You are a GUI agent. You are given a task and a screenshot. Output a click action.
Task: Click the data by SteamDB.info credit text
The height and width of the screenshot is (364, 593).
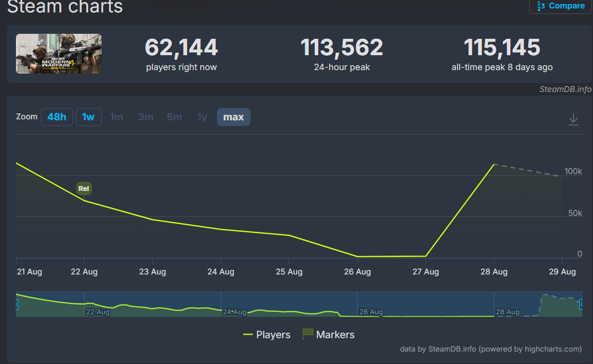[x=491, y=349]
